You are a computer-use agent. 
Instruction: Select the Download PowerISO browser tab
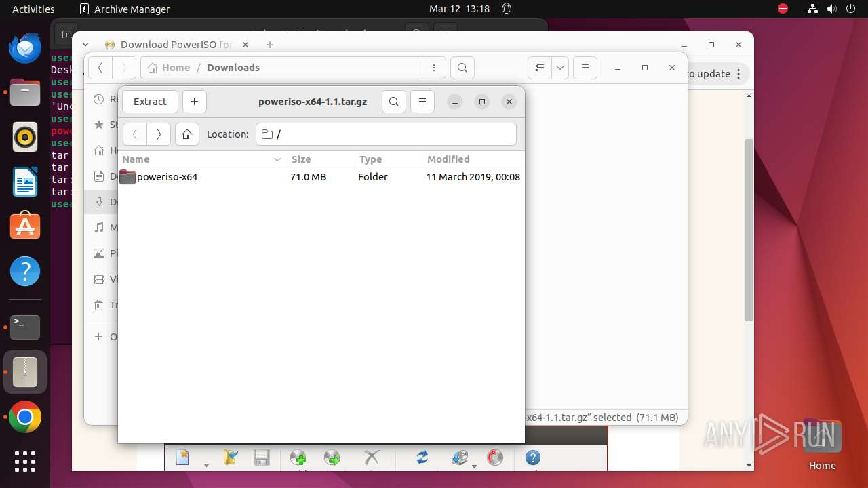[176, 45]
